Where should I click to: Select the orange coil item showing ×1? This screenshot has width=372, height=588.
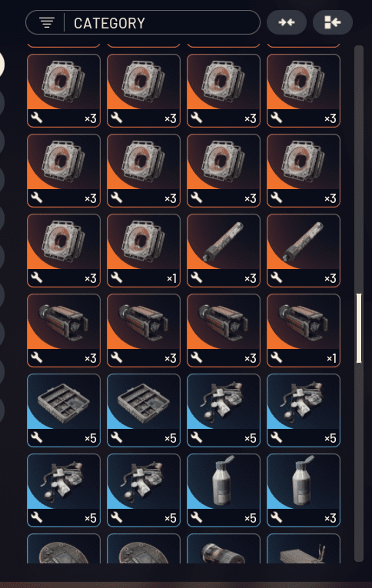[x=144, y=251]
